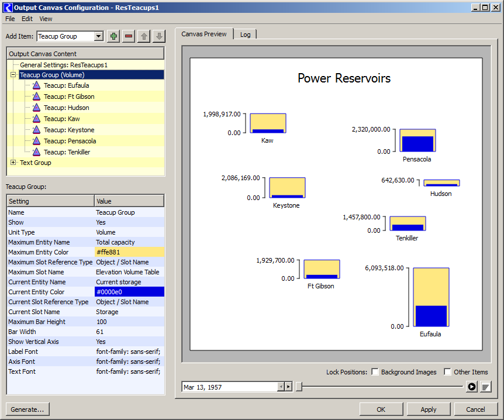Move item down with the down-arrow icon
The image size is (504, 420).
(159, 36)
